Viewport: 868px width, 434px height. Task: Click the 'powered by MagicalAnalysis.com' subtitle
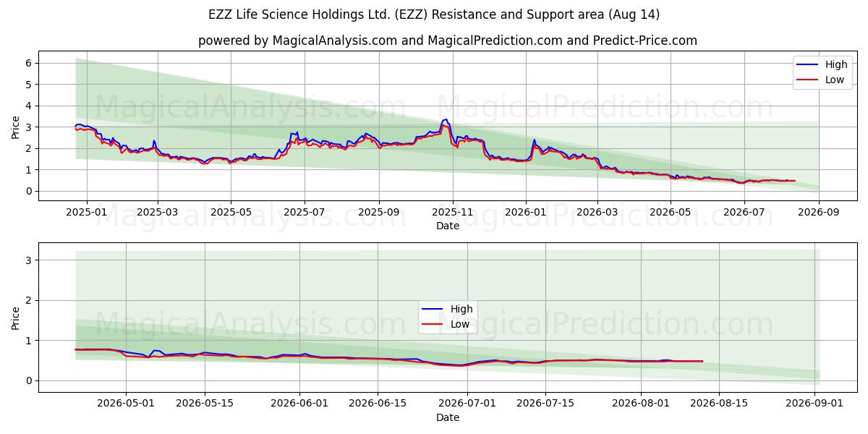(x=448, y=41)
